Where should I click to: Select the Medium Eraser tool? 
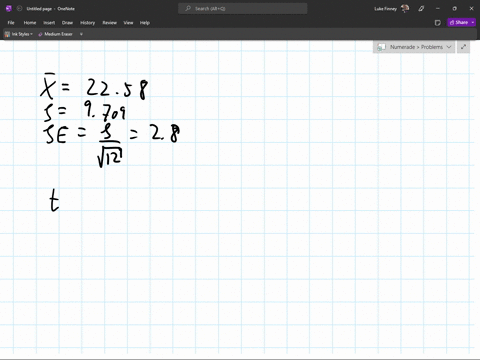pos(55,34)
